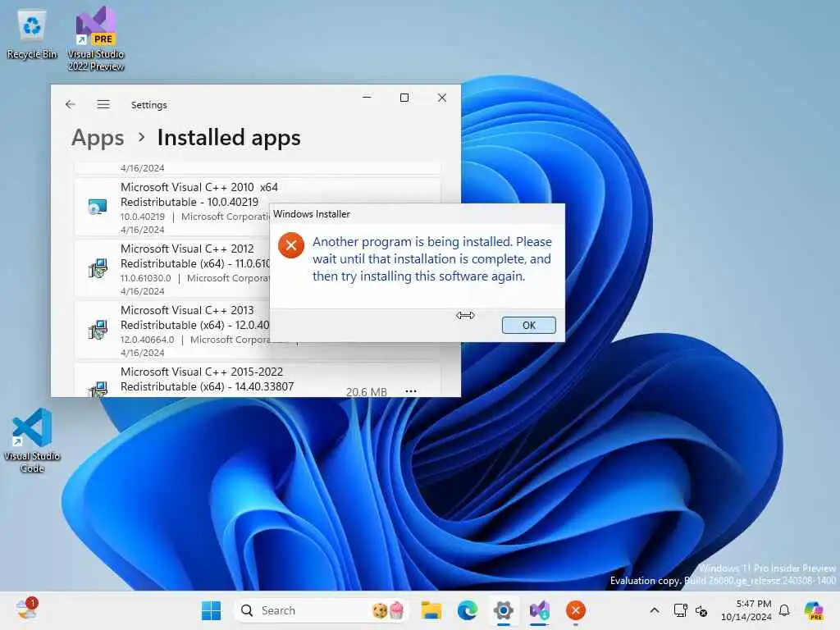This screenshot has width=840, height=630.
Task: Open the notifications bell icon
Action: (784, 610)
